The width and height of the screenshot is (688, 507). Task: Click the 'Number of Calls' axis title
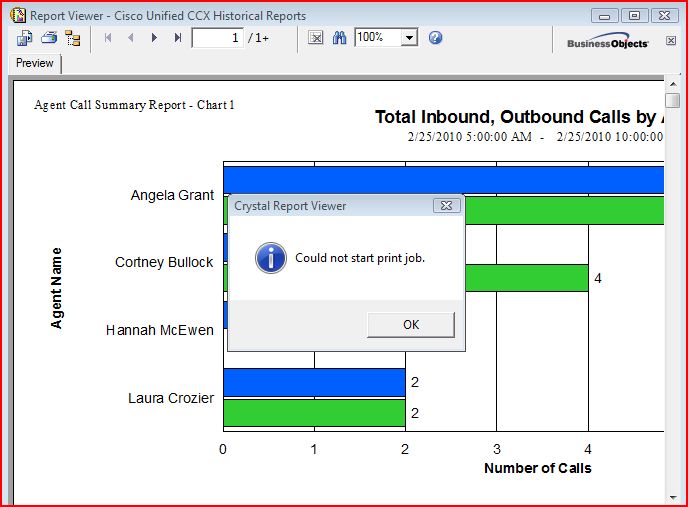coord(538,468)
